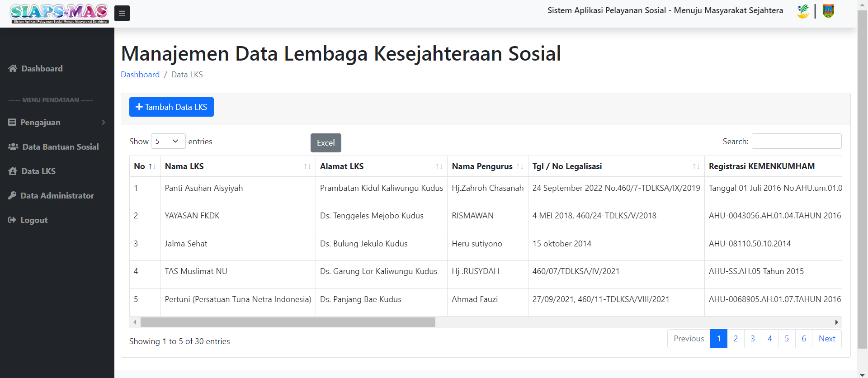Click the Logout exit icon
The image size is (868, 378).
(12, 220)
